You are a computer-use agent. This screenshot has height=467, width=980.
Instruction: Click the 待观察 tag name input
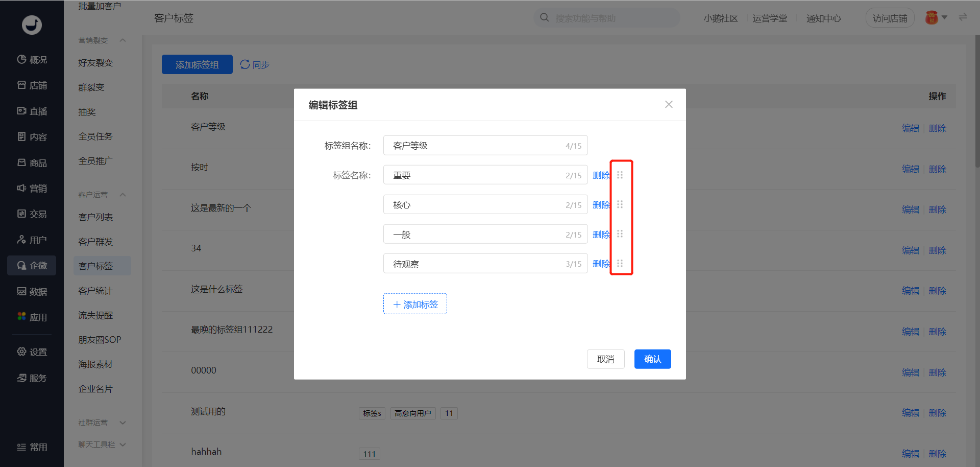pos(485,264)
